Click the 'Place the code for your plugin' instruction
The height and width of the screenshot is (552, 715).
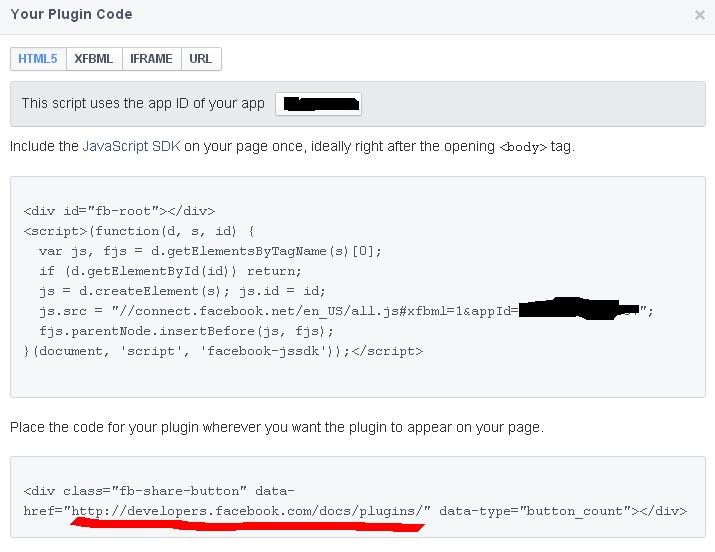click(x=277, y=427)
